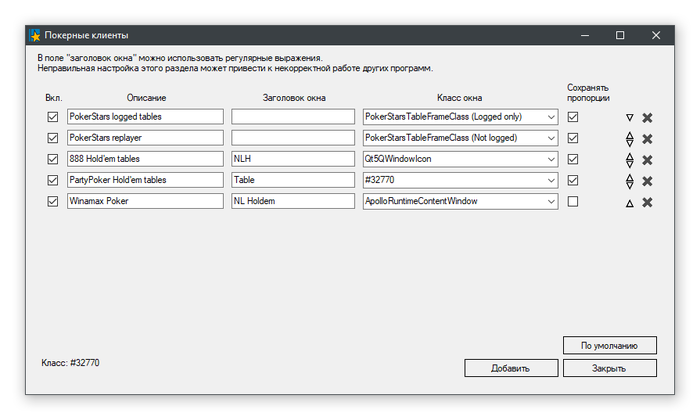This screenshot has width=700, height=420.
Task: Click the По умолчанию button
Action: pyautogui.click(x=609, y=346)
